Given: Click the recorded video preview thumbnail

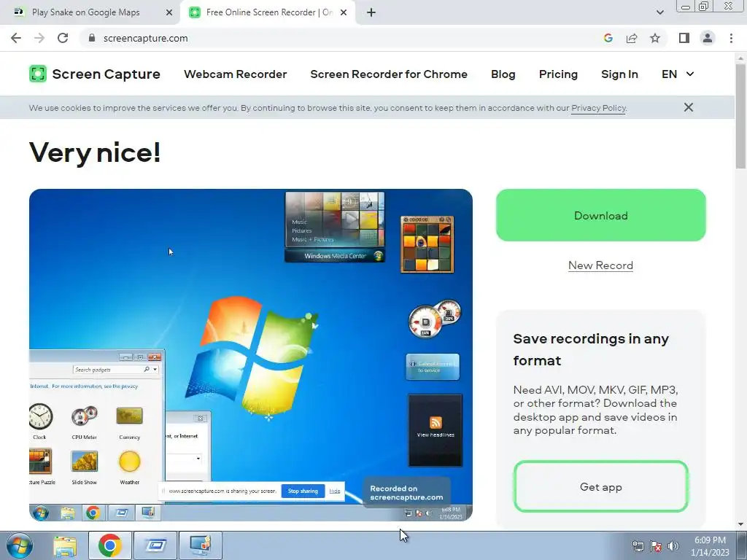Looking at the screenshot, I should tap(251, 355).
